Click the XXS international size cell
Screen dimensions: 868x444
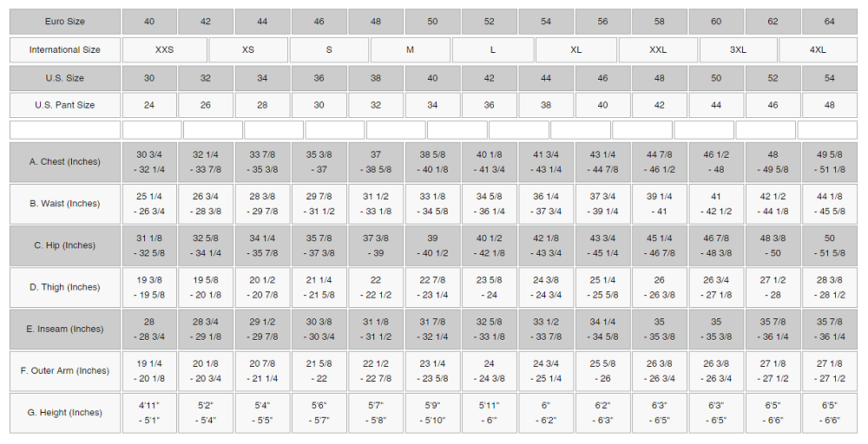pyautogui.click(x=164, y=49)
